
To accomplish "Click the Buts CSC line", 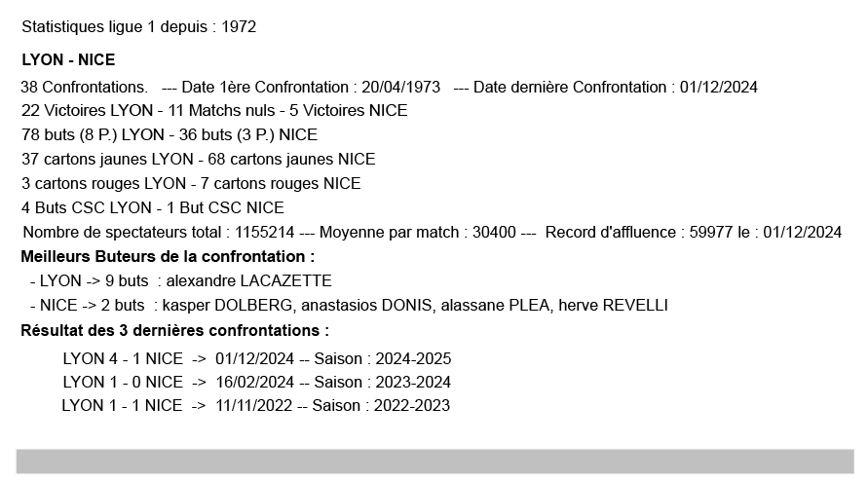I will (153, 208).
